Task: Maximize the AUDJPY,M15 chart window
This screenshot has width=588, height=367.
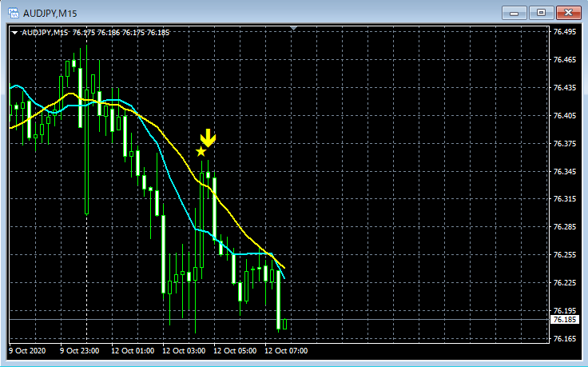Action: click(x=541, y=13)
